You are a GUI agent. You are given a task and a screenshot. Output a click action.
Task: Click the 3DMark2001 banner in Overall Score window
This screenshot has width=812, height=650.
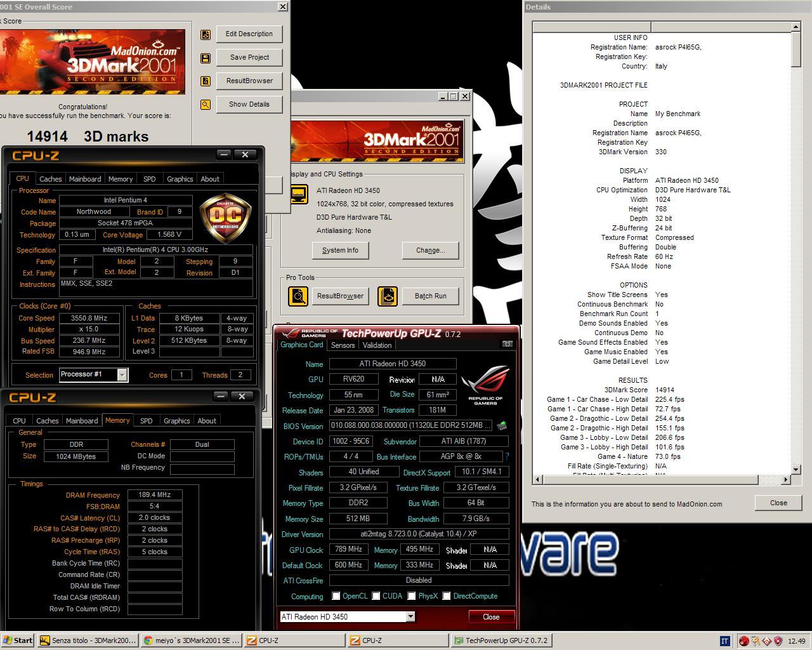[x=93, y=62]
